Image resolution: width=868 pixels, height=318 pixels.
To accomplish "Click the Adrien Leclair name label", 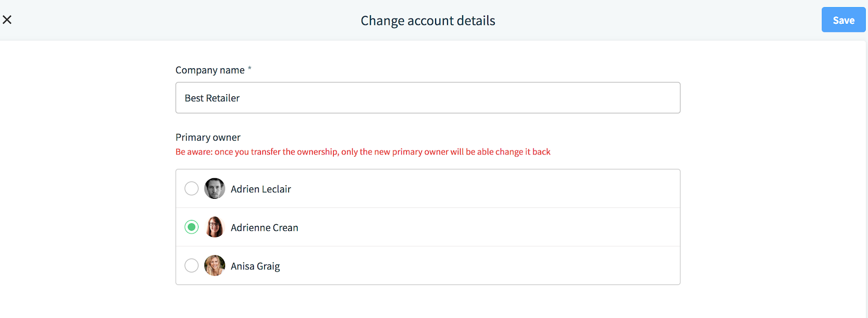I will [x=261, y=189].
